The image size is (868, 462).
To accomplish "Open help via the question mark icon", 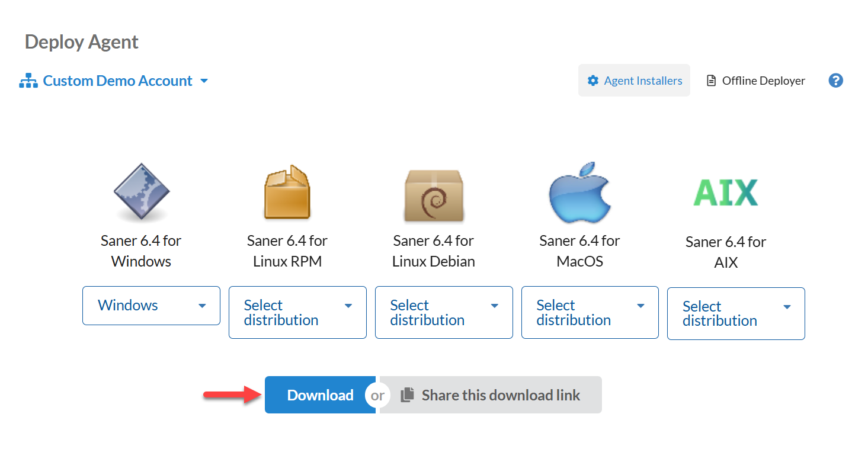I will pyautogui.click(x=835, y=81).
